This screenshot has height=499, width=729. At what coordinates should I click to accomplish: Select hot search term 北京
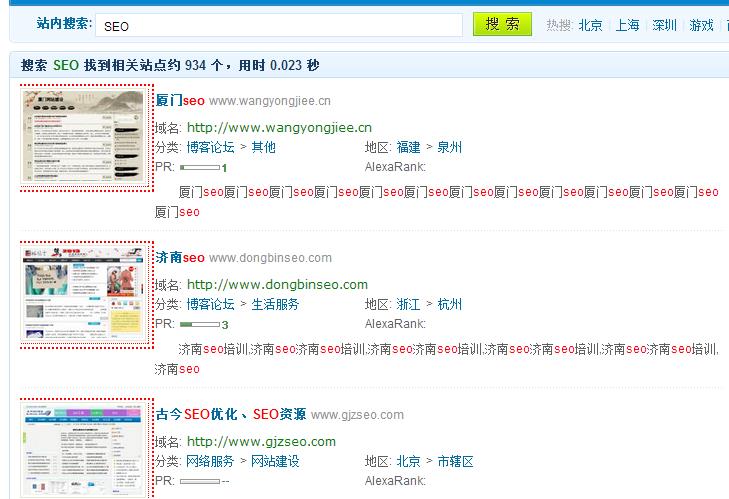(x=591, y=26)
